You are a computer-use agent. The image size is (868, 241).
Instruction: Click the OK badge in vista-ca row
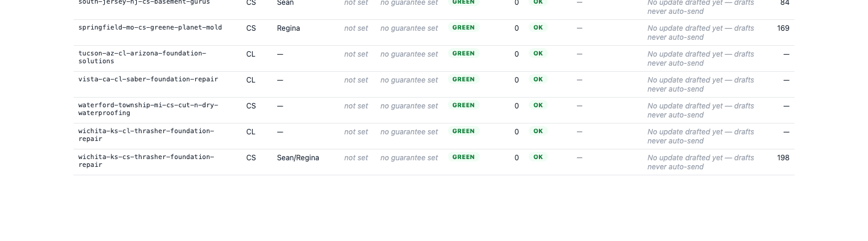pos(538,80)
